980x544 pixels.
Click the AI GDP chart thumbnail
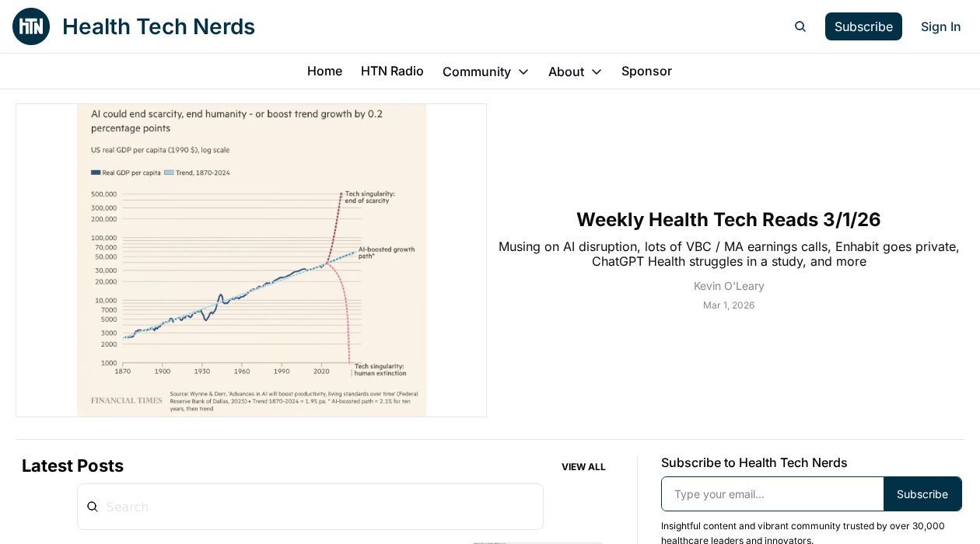click(251, 260)
